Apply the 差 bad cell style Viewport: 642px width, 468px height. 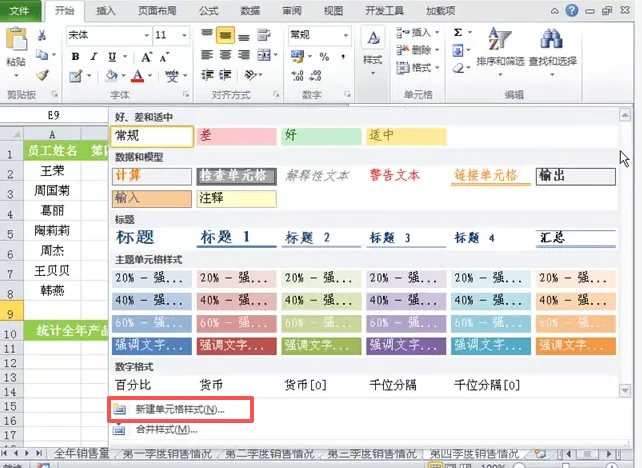click(237, 136)
